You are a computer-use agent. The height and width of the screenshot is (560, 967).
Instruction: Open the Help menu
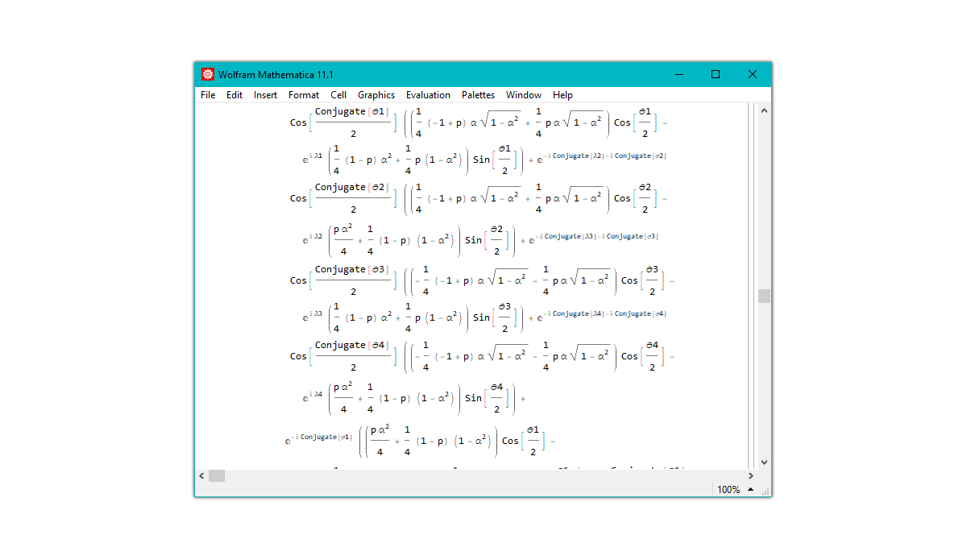pos(562,95)
